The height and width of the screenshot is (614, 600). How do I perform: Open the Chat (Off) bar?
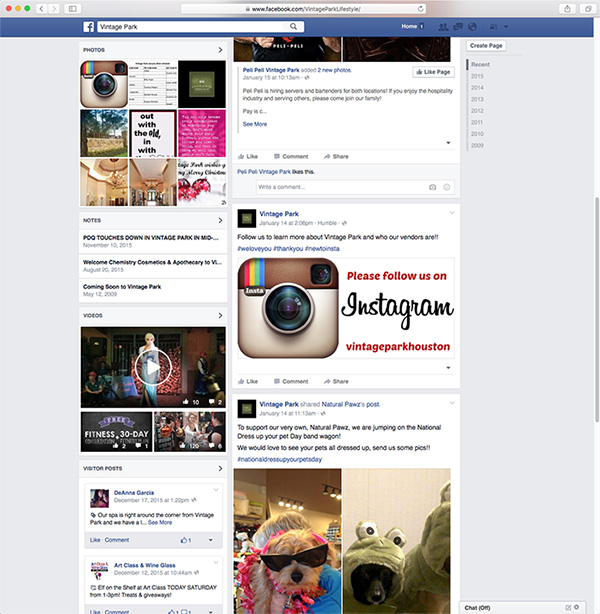522,608
